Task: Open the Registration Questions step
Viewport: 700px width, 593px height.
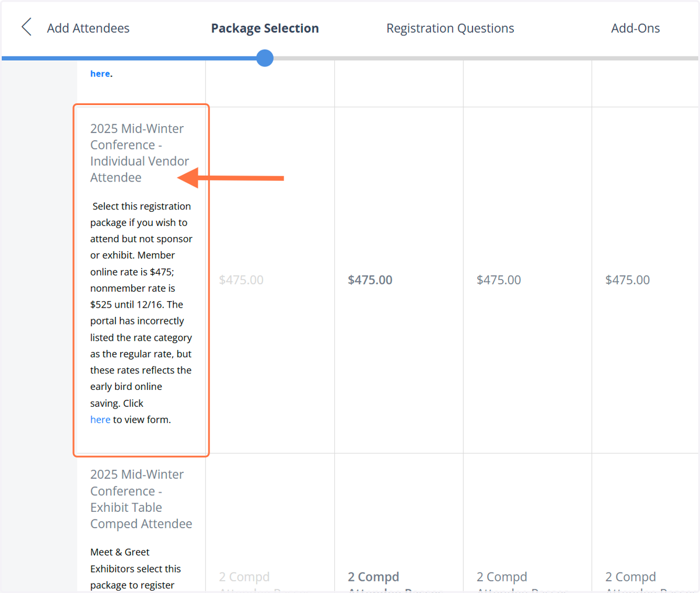Action: [x=450, y=28]
